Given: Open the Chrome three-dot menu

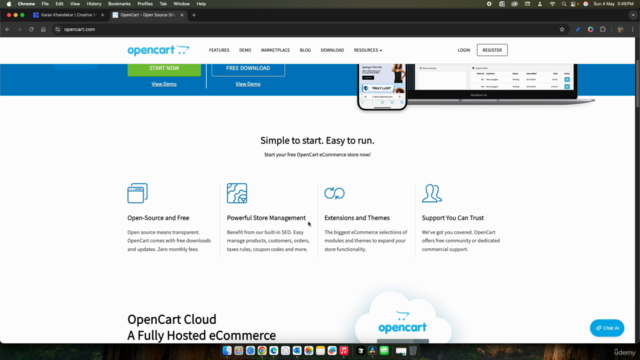Looking at the screenshot, I should coord(633,29).
